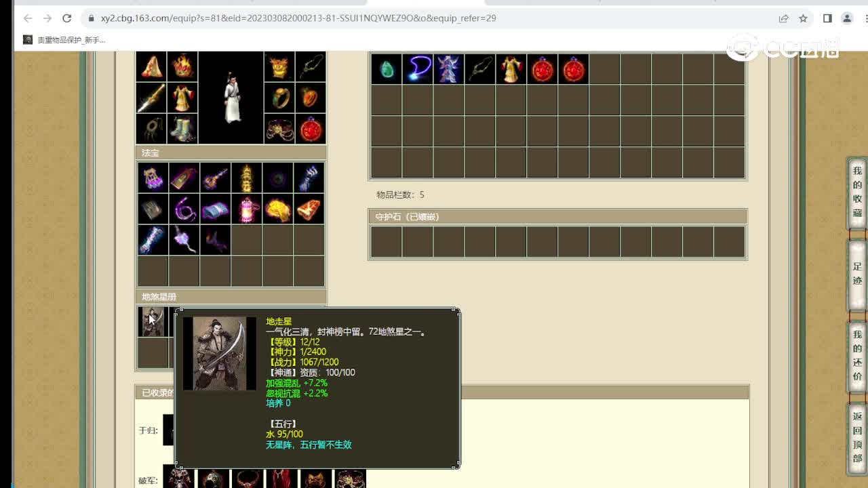
Task: Click the orange brick treasure in 法宝
Action: [x=309, y=209]
